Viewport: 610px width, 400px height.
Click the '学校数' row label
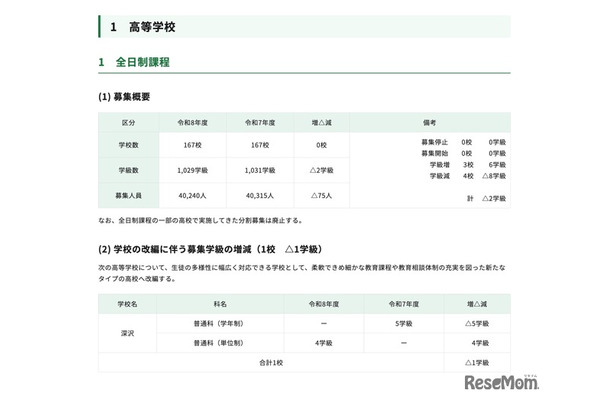click(127, 145)
